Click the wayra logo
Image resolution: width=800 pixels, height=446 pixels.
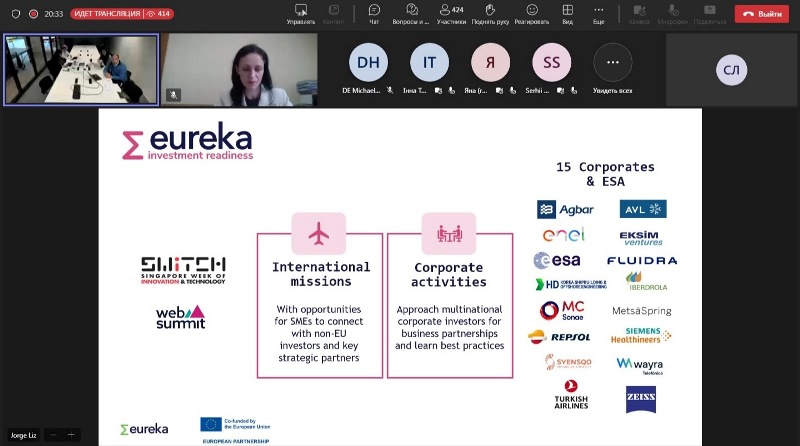click(640, 365)
